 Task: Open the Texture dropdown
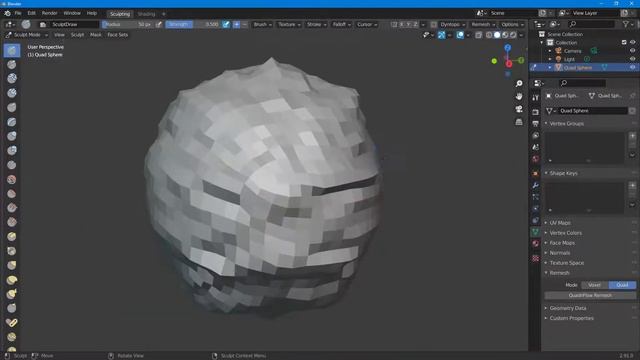tap(289, 24)
